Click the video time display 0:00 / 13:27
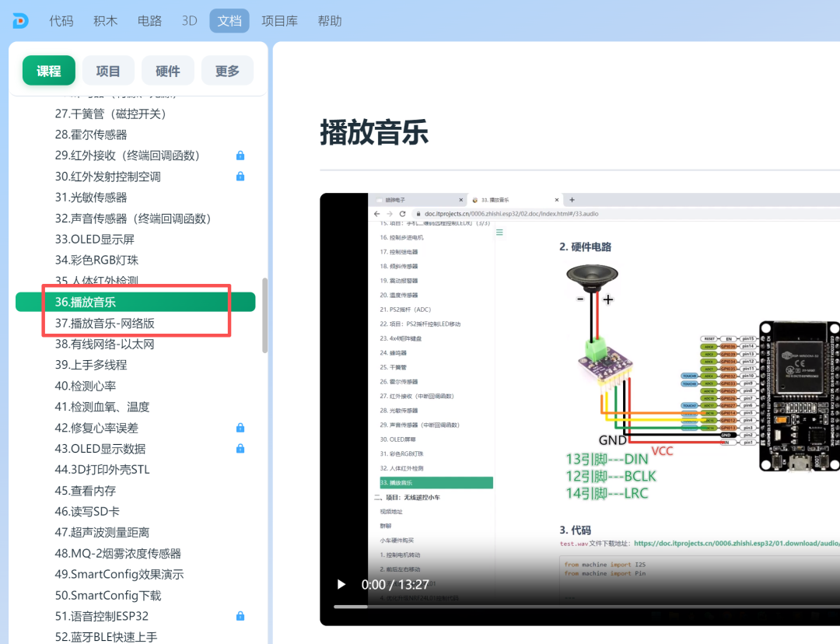The height and width of the screenshot is (644, 840). point(395,585)
